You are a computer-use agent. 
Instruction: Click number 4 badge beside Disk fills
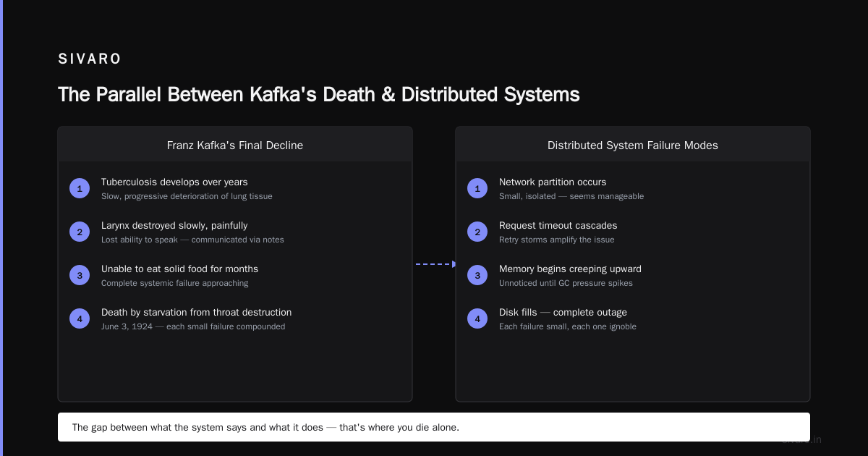(x=477, y=318)
